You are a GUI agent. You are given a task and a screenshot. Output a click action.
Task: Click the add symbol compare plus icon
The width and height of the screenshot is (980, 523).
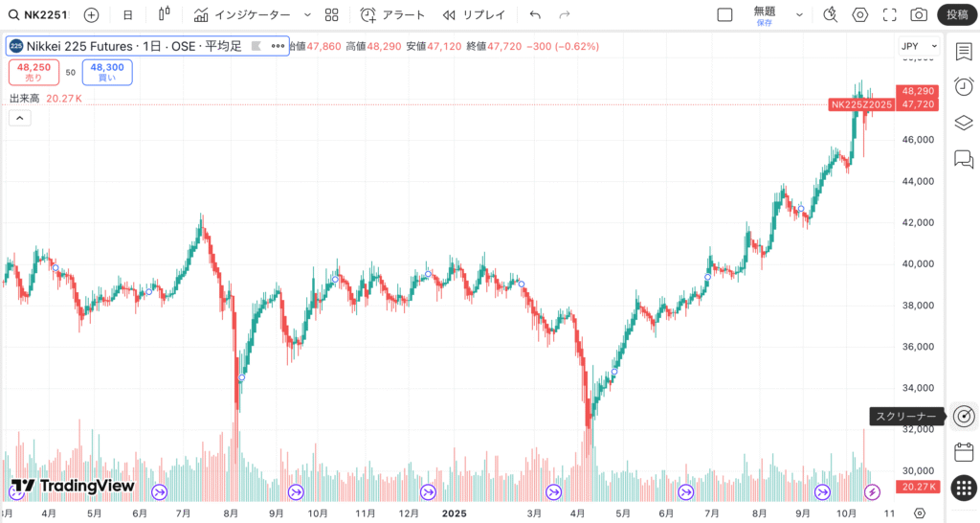pos(91,14)
